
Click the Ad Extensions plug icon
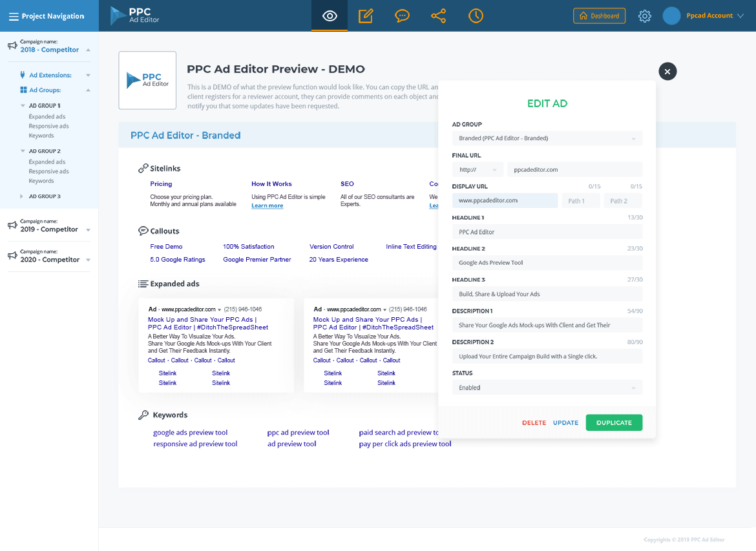pyautogui.click(x=23, y=75)
